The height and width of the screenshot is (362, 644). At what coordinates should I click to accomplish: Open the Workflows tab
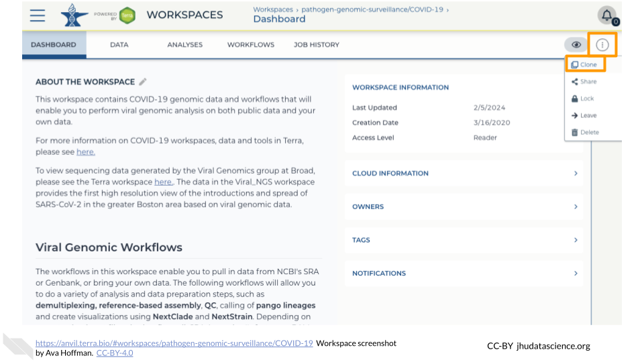coord(250,45)
